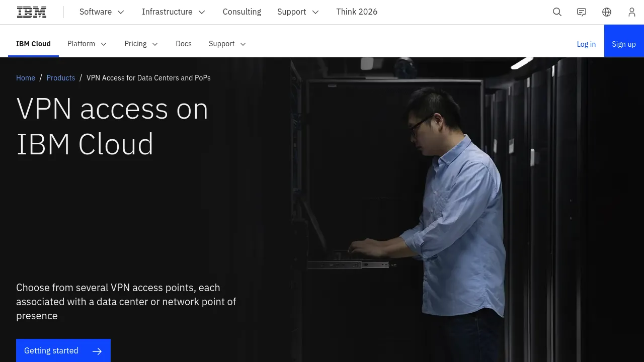This screenshot has height=362, width=644.
Task: Click the globe region selector icon
Action: coord(607,12)
